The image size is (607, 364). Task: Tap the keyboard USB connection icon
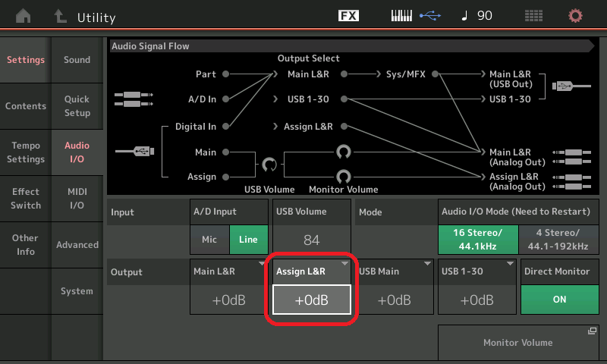click(x=414, y=16)
